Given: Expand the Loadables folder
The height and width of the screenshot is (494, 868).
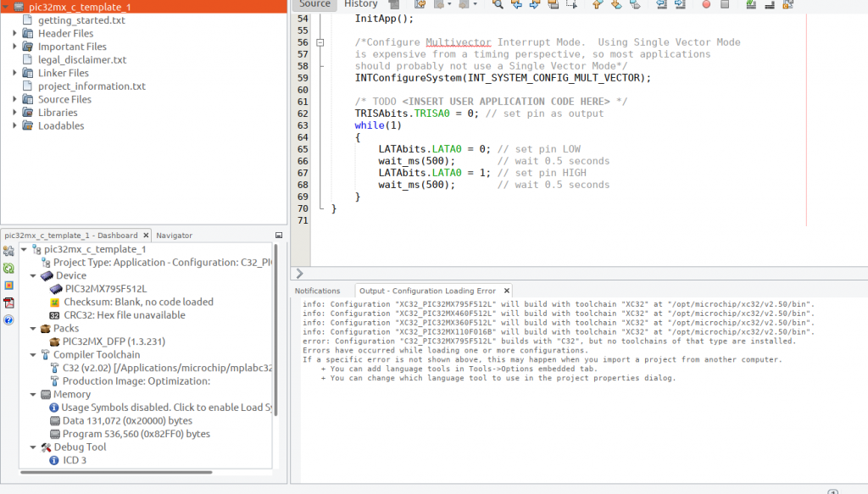Looking at the screenshot, I should [15, 126].
